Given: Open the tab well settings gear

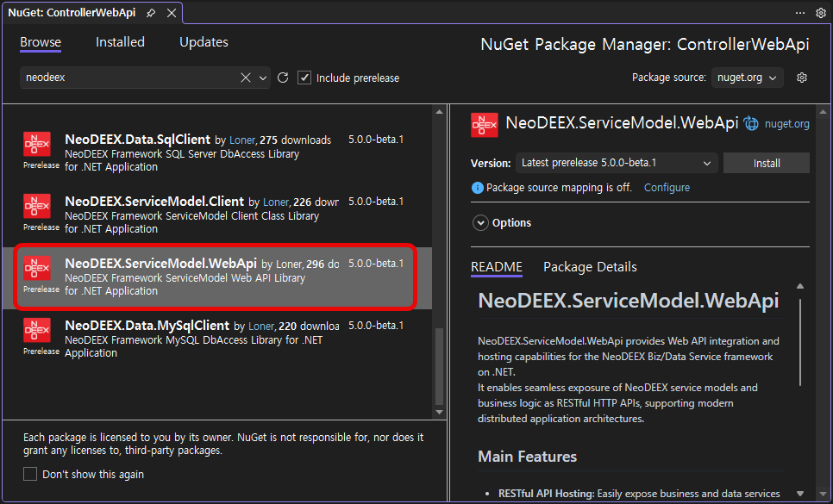Looking at the screenshot, I should pyautogui.click(x=821, y=13).
